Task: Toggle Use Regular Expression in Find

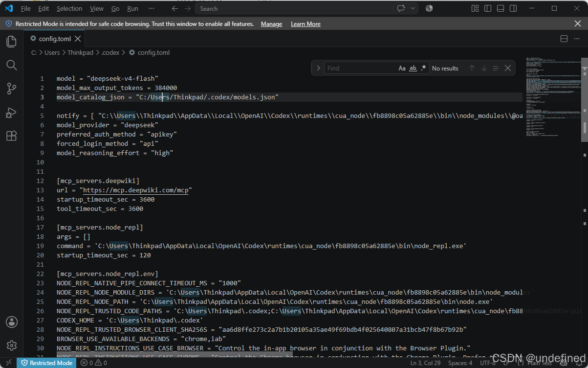Action: [x=423, y=68]
